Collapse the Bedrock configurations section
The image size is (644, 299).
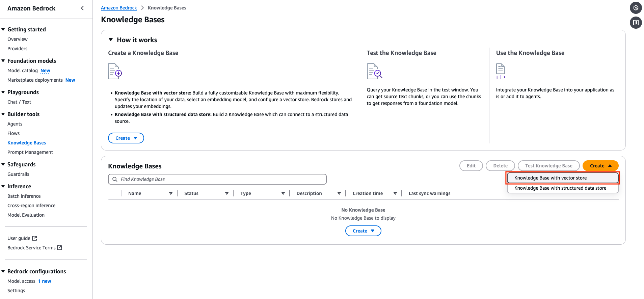3,271
